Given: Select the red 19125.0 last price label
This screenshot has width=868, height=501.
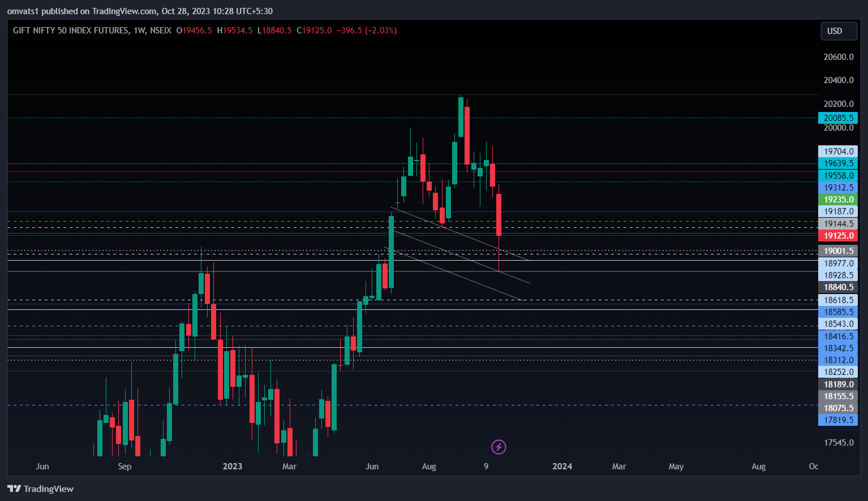Looking at the screenshot, I should point(838,236).
